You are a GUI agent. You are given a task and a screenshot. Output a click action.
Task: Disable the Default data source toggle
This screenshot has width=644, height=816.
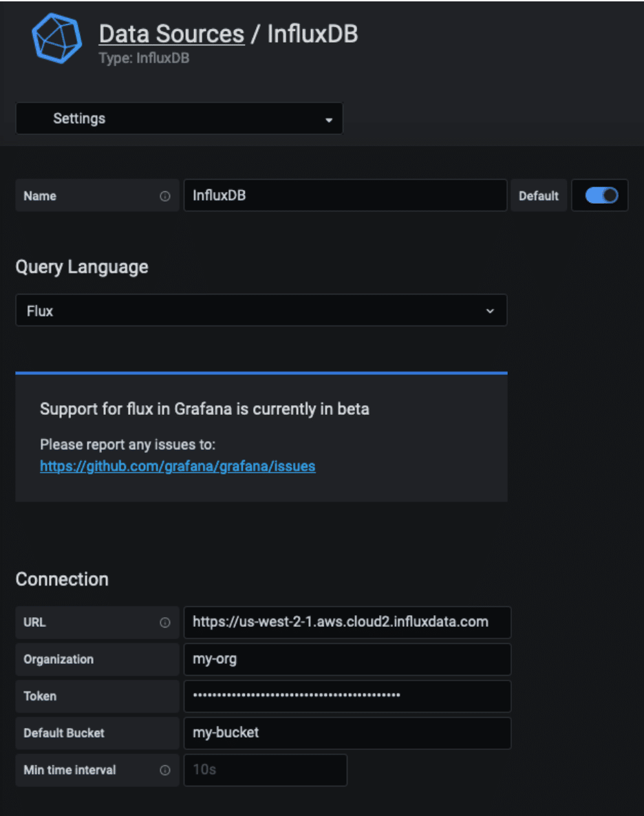599,195
